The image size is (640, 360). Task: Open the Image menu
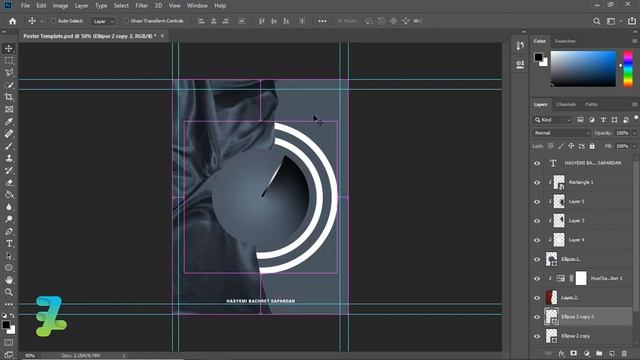(x=60, y=6)
